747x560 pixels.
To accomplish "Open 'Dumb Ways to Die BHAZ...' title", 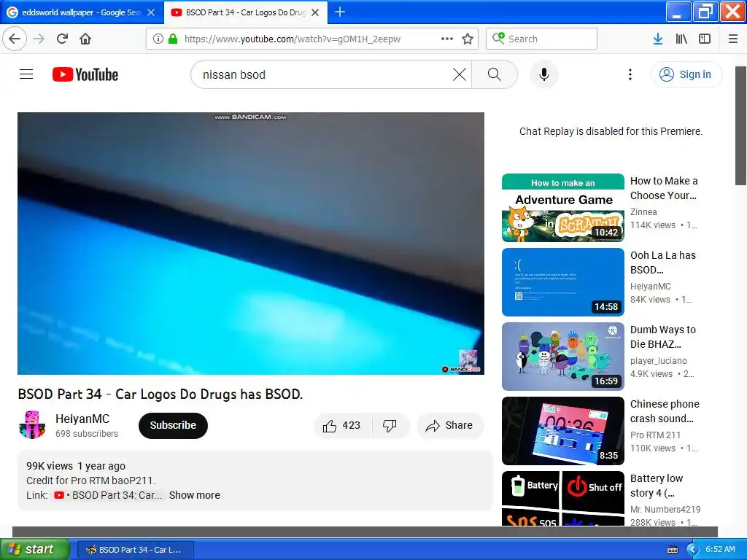I will tap(663, 337).
